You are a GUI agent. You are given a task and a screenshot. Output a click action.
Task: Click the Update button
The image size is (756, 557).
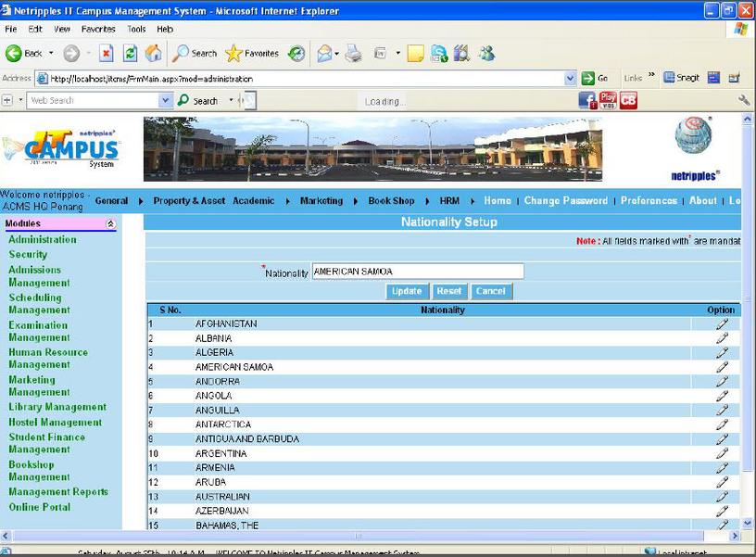[x=407, y=291]
